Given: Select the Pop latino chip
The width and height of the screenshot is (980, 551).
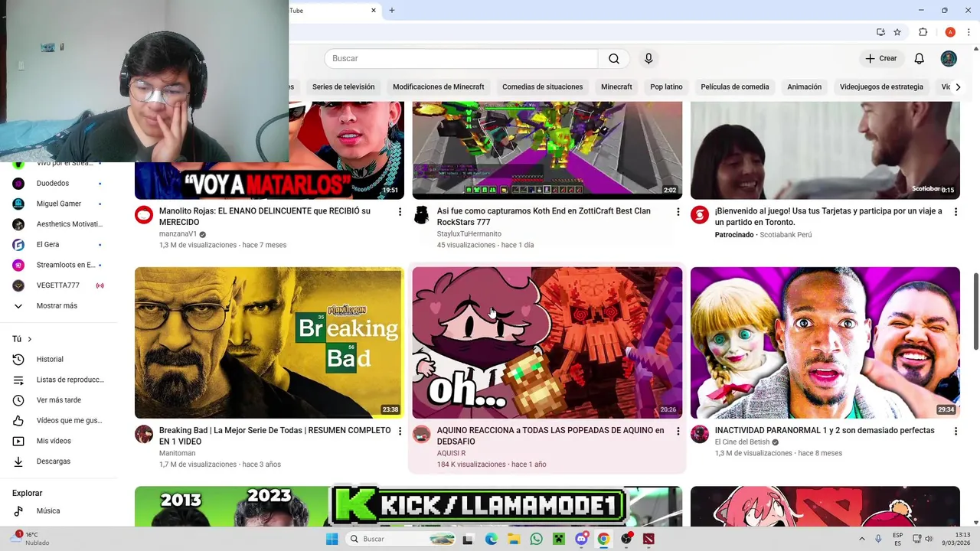Looking at the screenshot, I should click(666, 86).
